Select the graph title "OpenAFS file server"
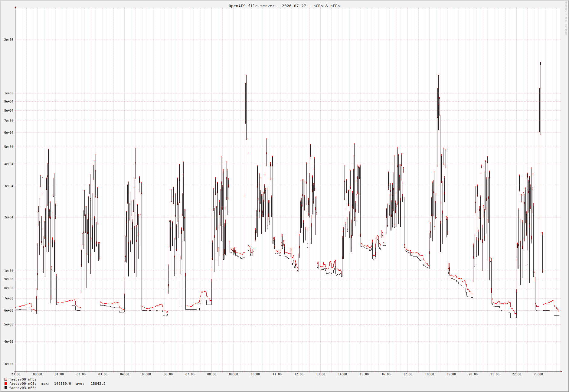Image resolution: width=569 pixels, height=392 pixels. 251,6
